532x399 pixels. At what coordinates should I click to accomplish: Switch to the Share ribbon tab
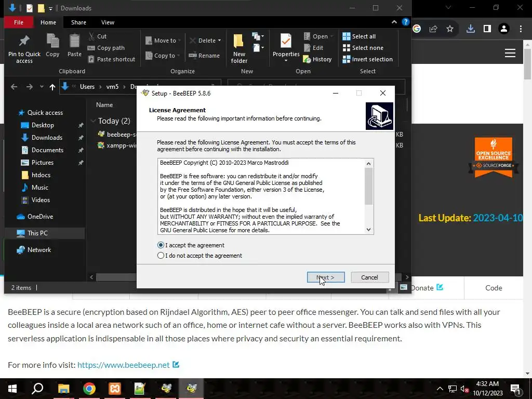[79, 22]
